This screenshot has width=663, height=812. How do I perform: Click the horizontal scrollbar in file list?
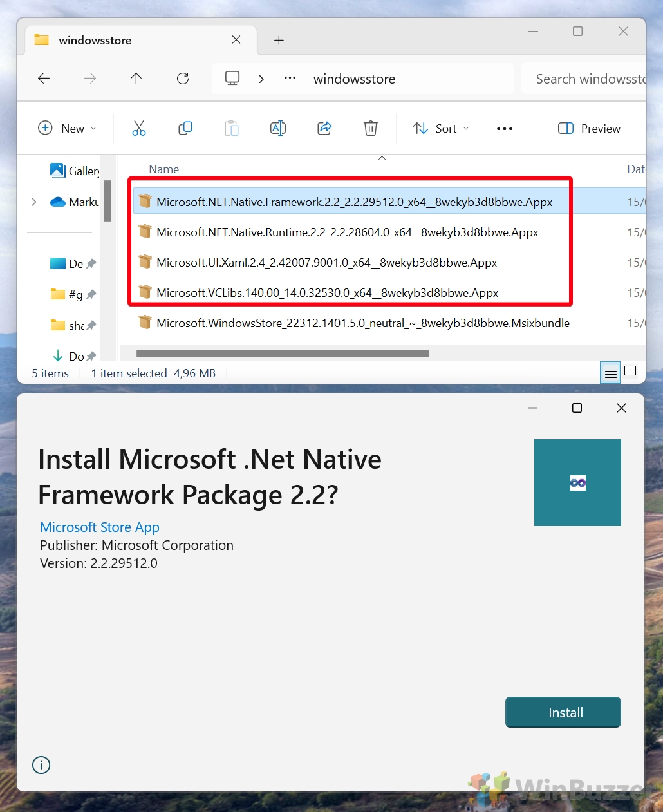click(283, 353)
